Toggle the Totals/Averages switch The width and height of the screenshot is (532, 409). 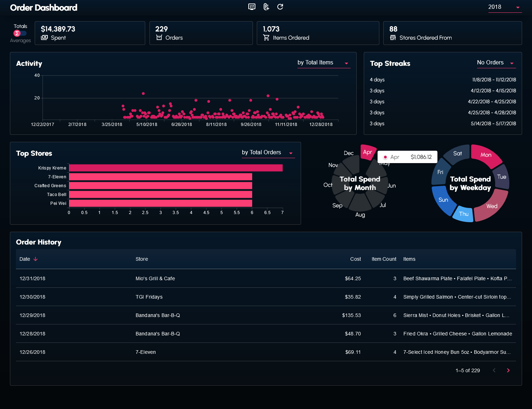pyautogui.click(x=20, y=33)
